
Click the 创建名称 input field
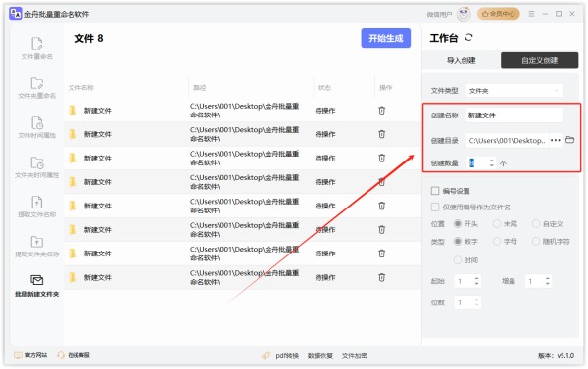[x=514, y=115]
